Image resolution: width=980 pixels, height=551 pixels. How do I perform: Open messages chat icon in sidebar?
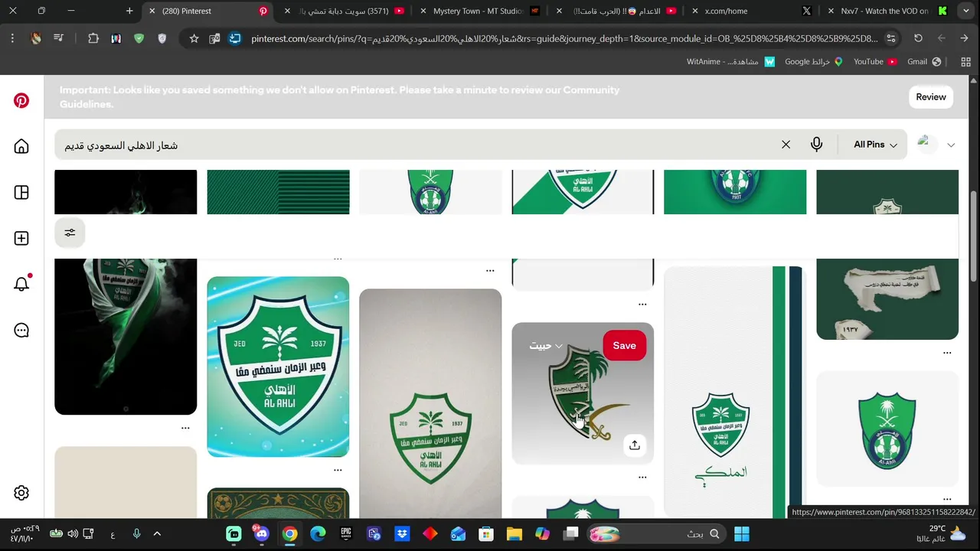pyautogui.click(x=21, y=330)
